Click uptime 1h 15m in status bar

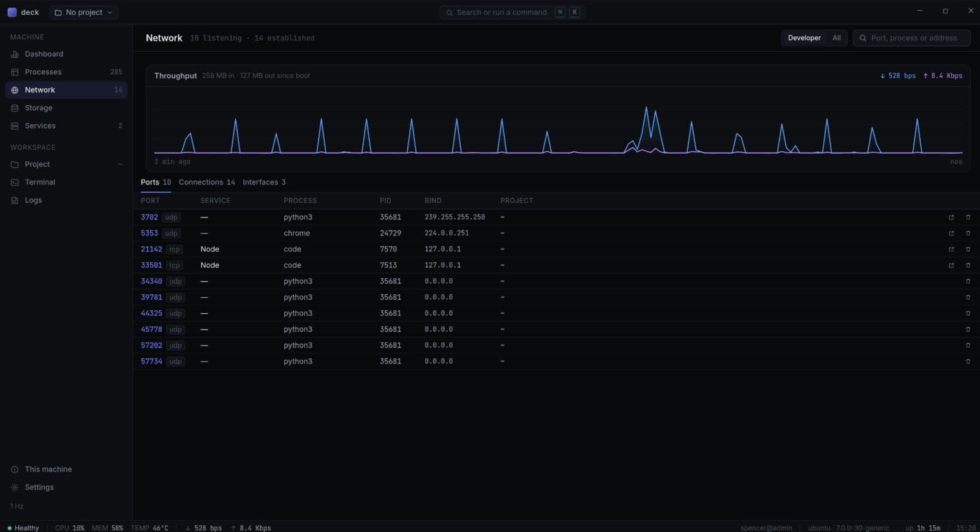click(922, 528)
